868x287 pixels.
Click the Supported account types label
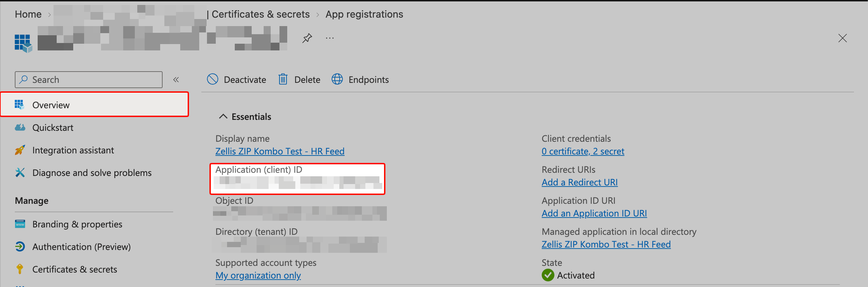266,263
